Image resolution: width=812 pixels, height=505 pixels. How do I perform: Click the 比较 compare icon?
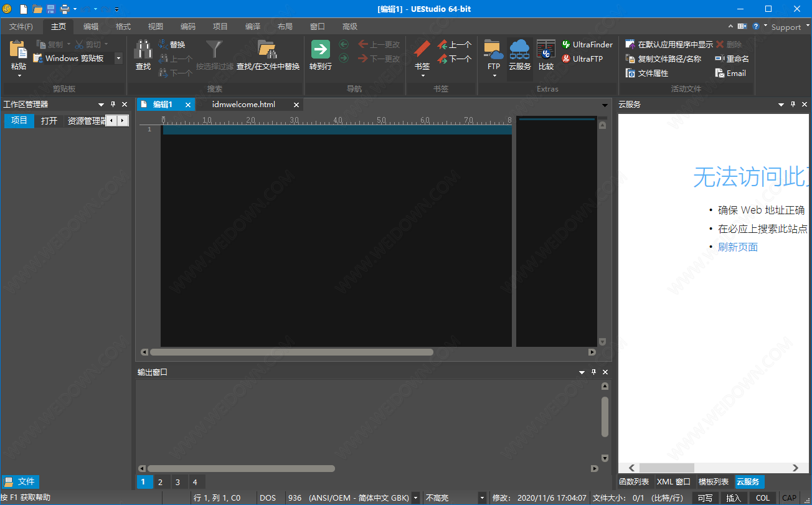[546, 49]
